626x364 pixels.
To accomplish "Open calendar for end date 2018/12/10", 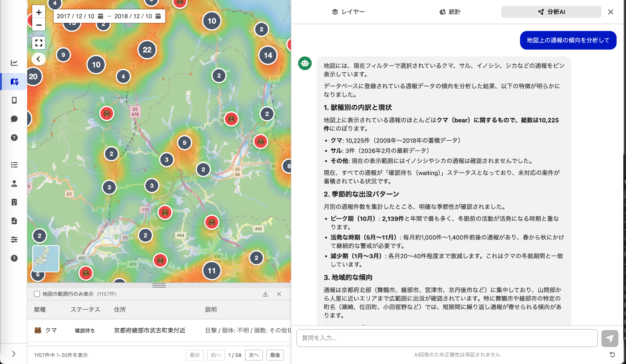I will 158,16.
